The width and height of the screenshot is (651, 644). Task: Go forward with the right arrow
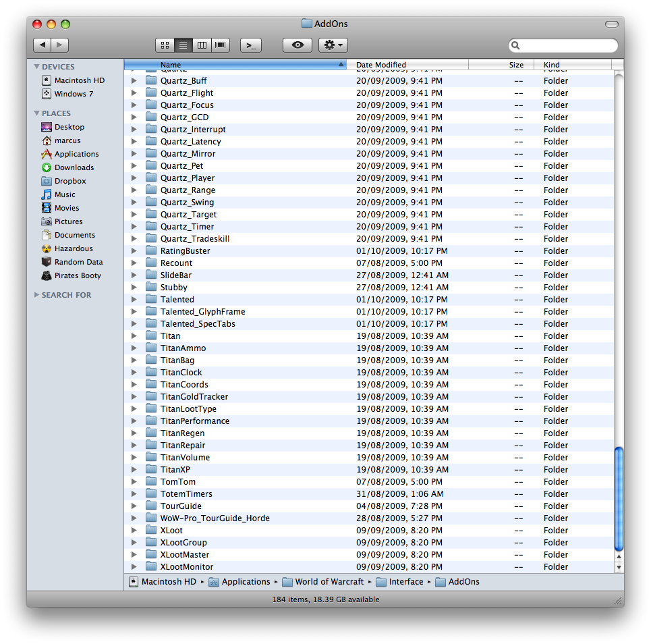[x=60, y=45]
